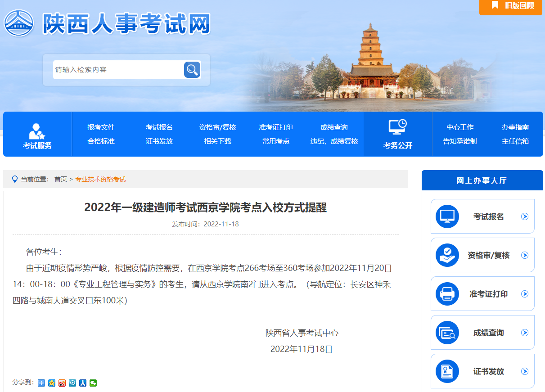
Task: Click the 专业技术资格考试 breadcrumb link
Action: coord(100,179)
